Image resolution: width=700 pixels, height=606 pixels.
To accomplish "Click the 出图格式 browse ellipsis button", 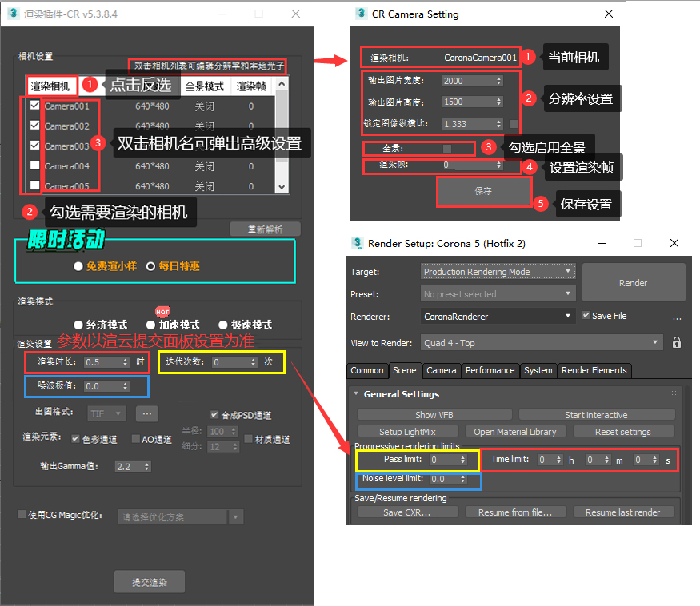I will [x=147, y=413].
